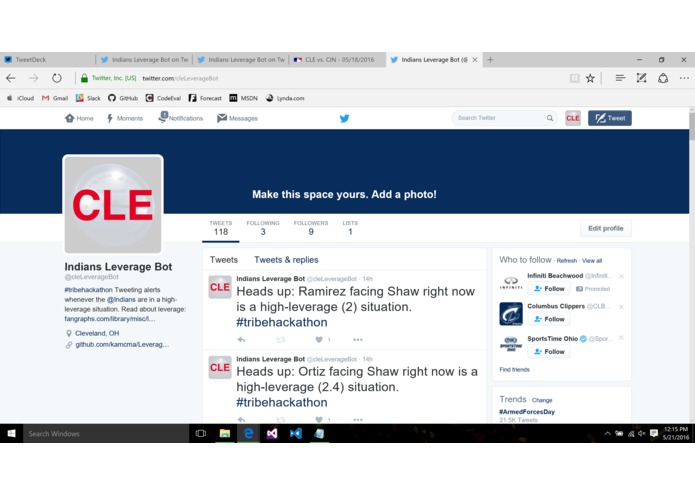695x494 pixels.
Task: Open the fangraphs.com library link in the bio
Action: coord(110,319)
